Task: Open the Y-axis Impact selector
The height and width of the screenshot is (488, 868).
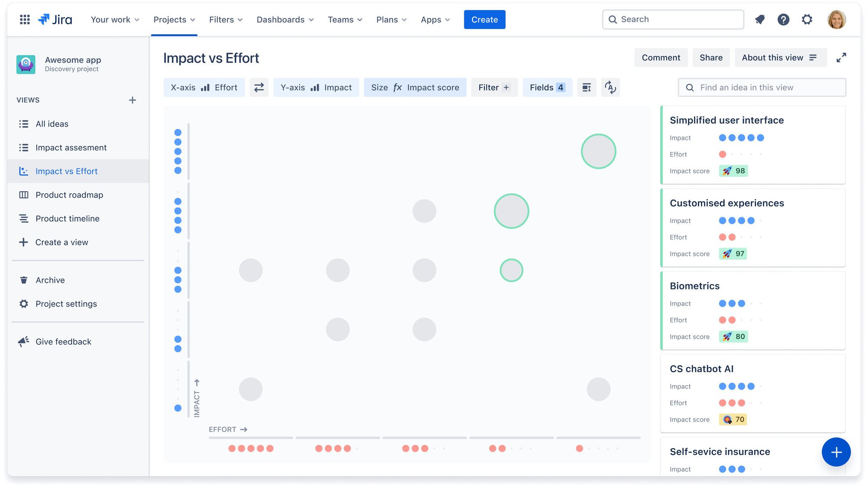Action: [316, 88]
